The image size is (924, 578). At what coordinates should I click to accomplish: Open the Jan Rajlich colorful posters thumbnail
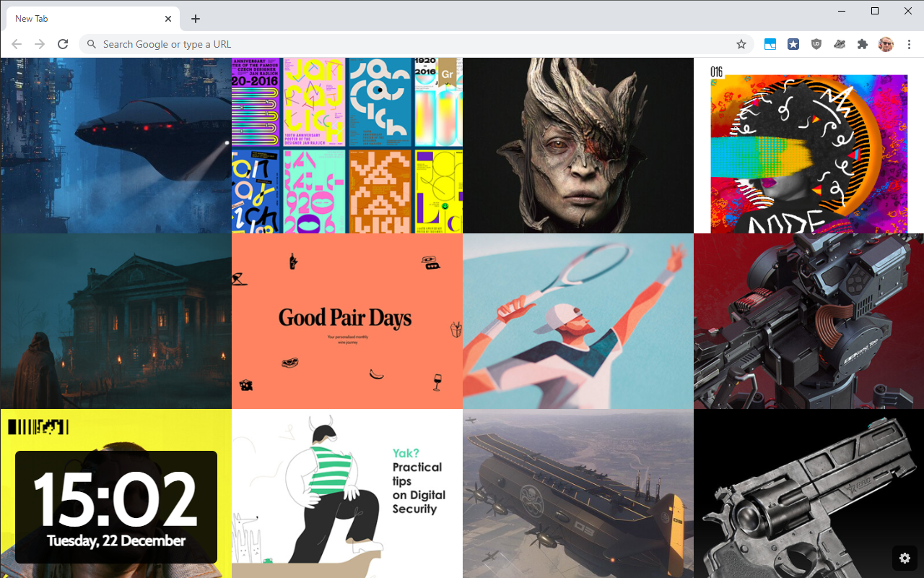click(x=347, y=145)
